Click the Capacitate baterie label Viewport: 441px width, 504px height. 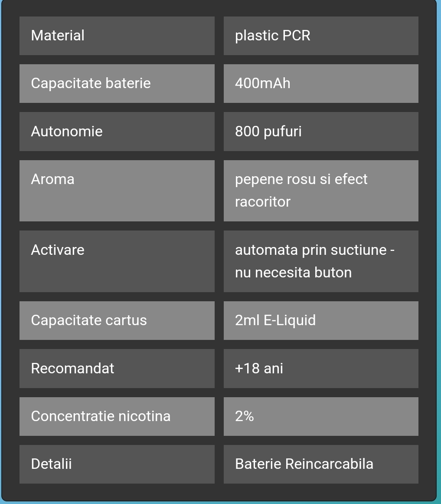click(91, 84)
